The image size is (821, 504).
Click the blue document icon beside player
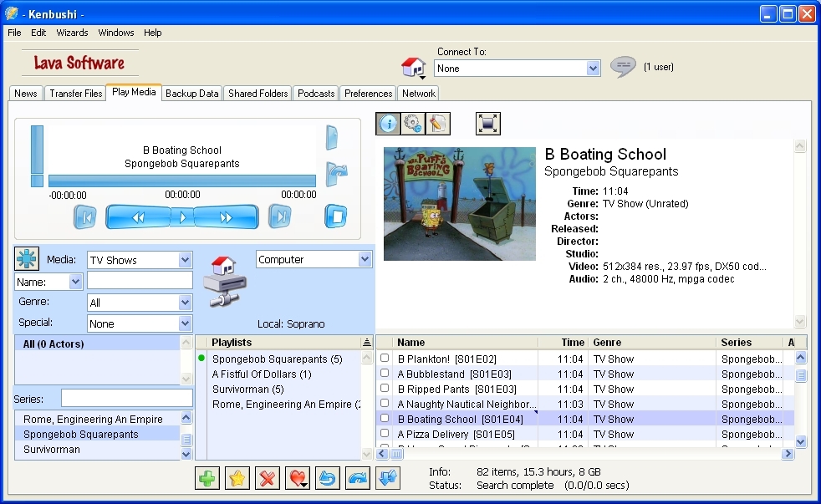point(333,138)
